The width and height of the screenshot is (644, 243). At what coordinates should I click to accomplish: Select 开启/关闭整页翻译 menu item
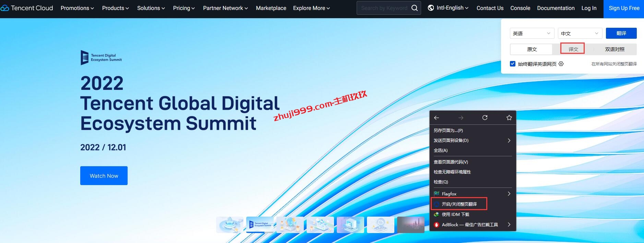click(x=473, y=204)
